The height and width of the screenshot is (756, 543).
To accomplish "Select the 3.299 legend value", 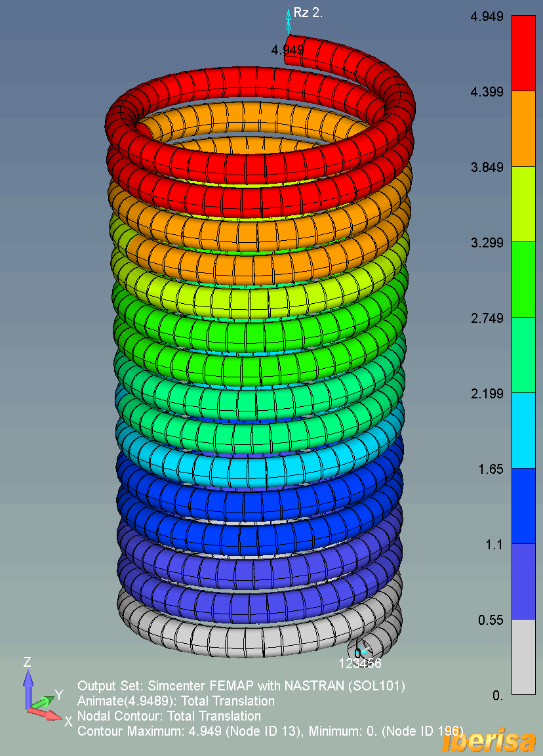I will (x=487, y=243).
